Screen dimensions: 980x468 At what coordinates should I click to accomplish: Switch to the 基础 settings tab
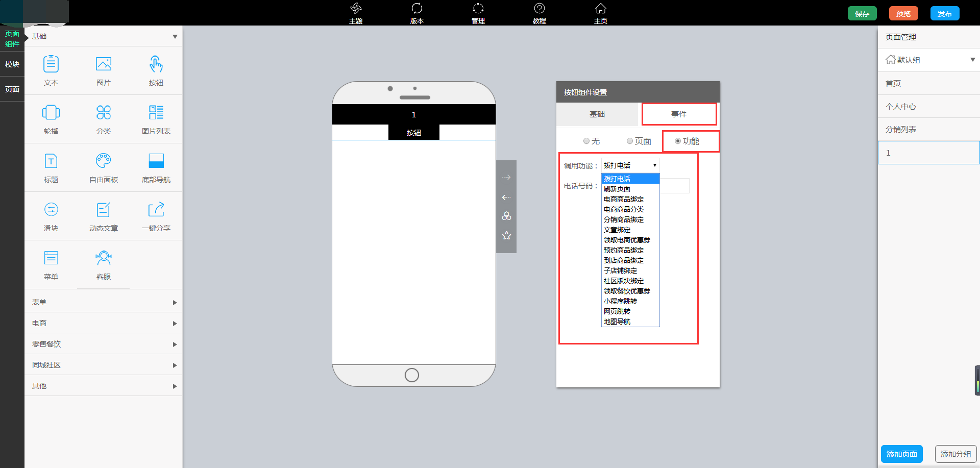597,114
